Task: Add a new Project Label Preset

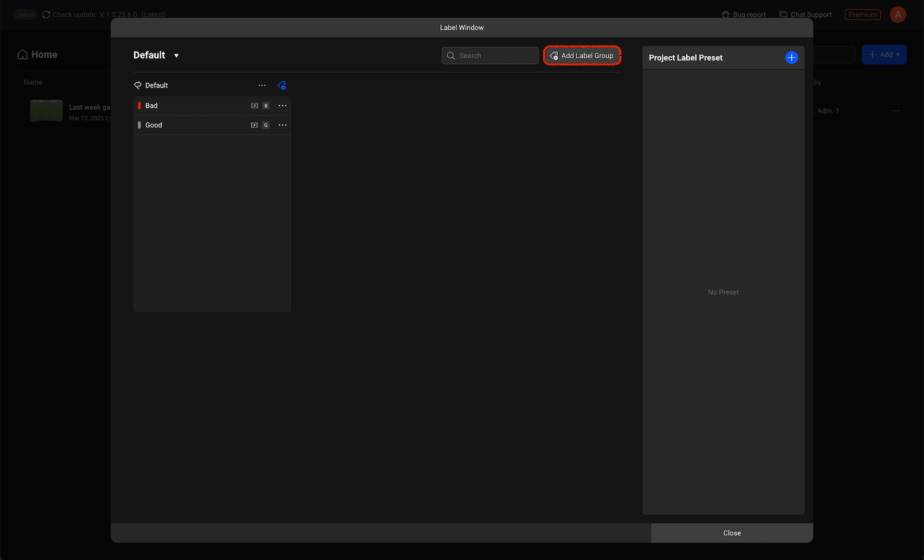Action: [791, 58]
